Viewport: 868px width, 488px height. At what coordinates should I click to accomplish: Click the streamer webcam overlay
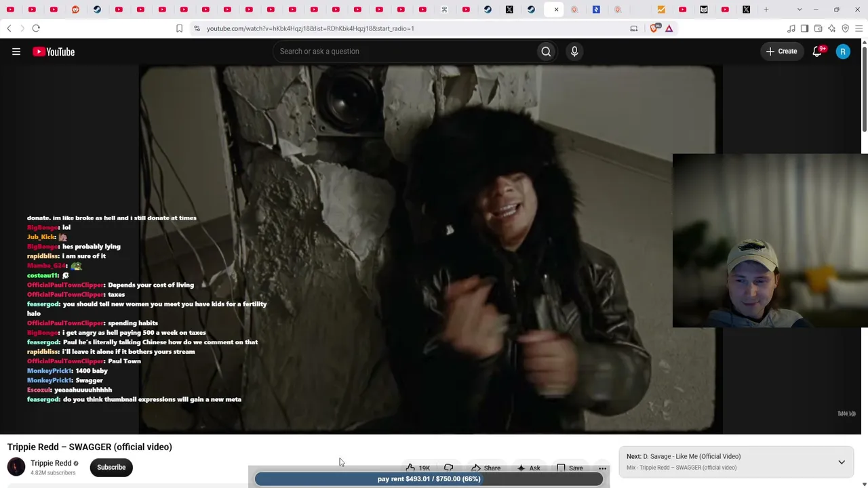(x=770, y=241)
